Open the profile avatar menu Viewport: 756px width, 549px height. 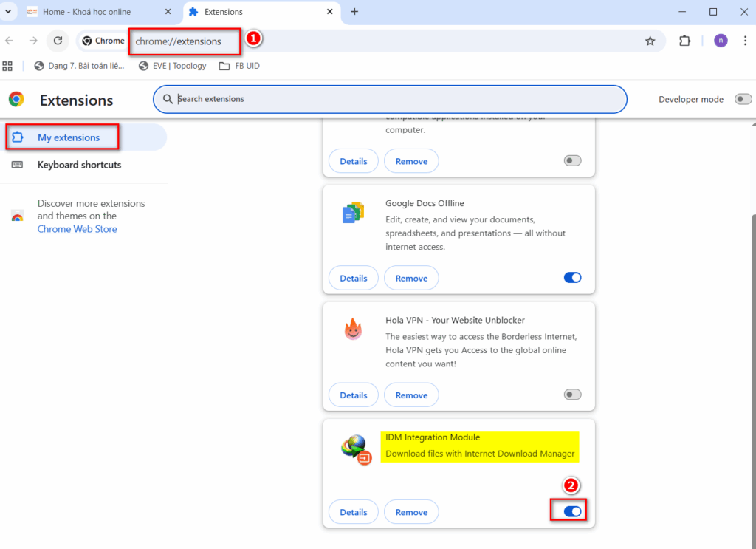click(x=721, y=41)
